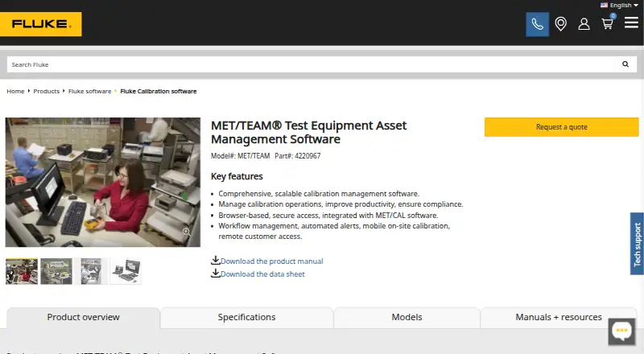Image resolution: width=644 pixels, height=354 pixels.
Task: Go to Fluke software breadcrumb
Action: click(90, 91)
